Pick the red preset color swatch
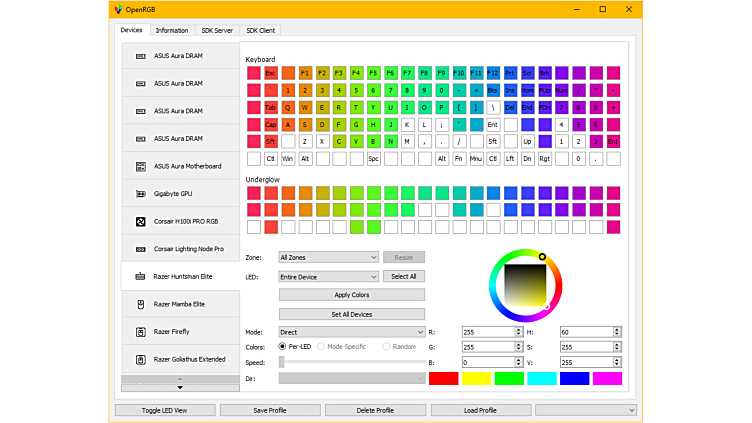Image resolution: width=752 pixels, height=423 pixels. tap(443, 378)
